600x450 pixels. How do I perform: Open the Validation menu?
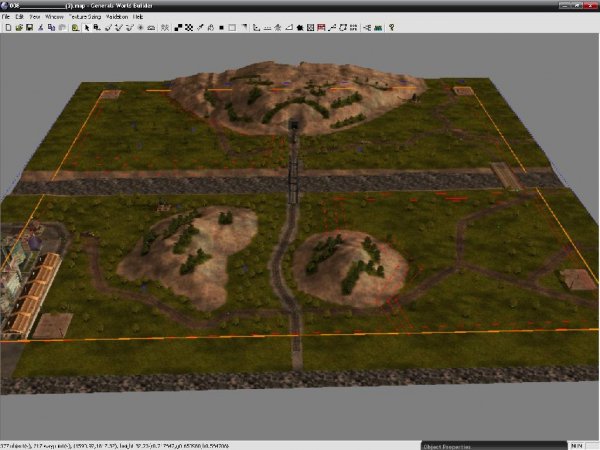coord(115,17)
